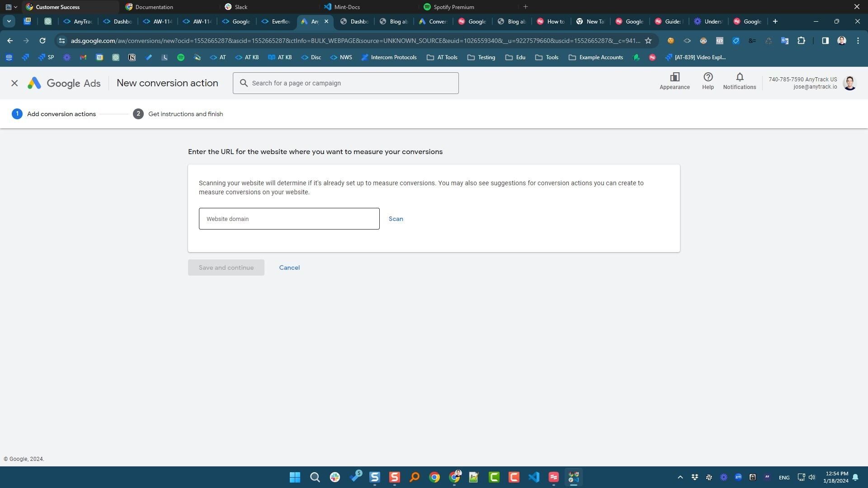Click the Google Ads logo
Viewport: 868px width, 488px height.
(63, 83)
